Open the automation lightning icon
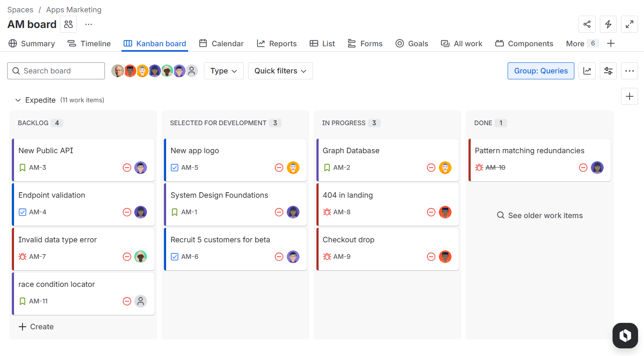This screenshot has width=644, height=356. pyautogui.click(x=608, y=24)
